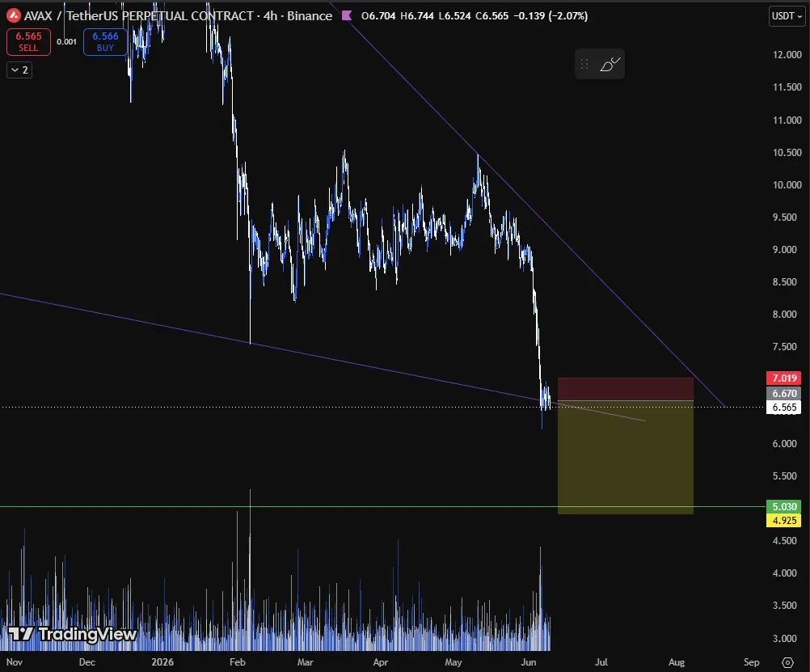Screen dimensions: 810x672
Task: Click the 10.000 price scale label
Action: [787, 185]
